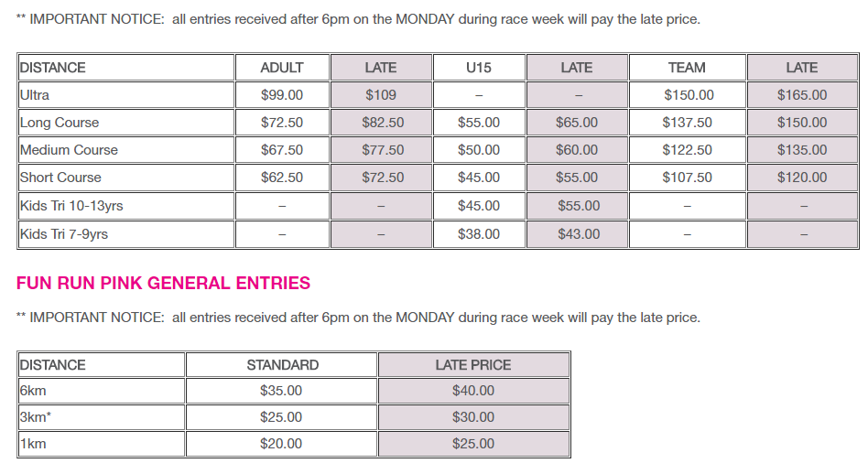Click the Long Course U15 late price $65.00

click(x=577, y=123)
